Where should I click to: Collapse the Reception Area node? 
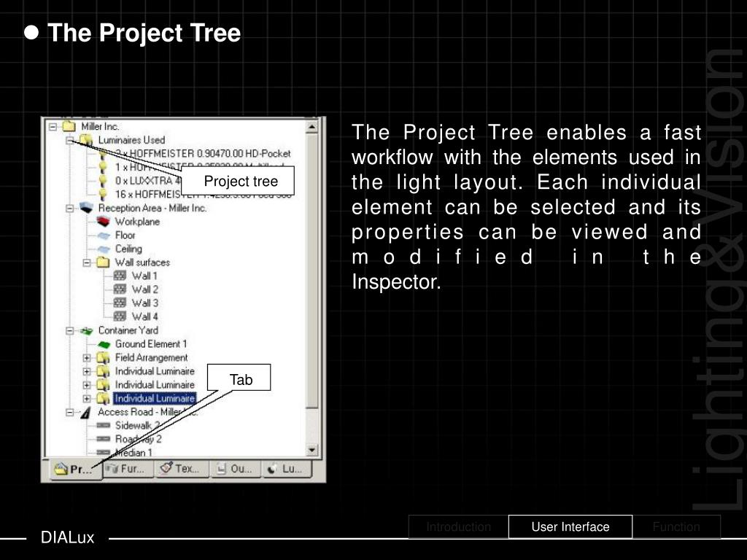tap(70, 208)
